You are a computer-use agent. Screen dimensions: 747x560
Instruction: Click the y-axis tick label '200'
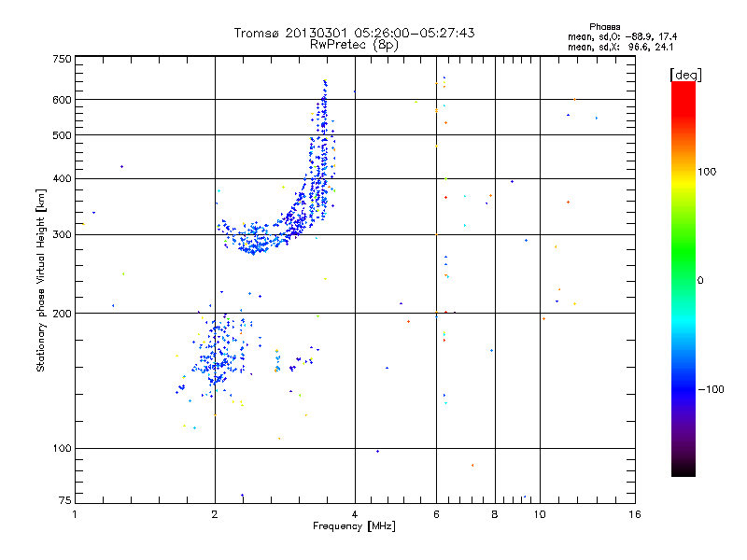pos(62,314)
